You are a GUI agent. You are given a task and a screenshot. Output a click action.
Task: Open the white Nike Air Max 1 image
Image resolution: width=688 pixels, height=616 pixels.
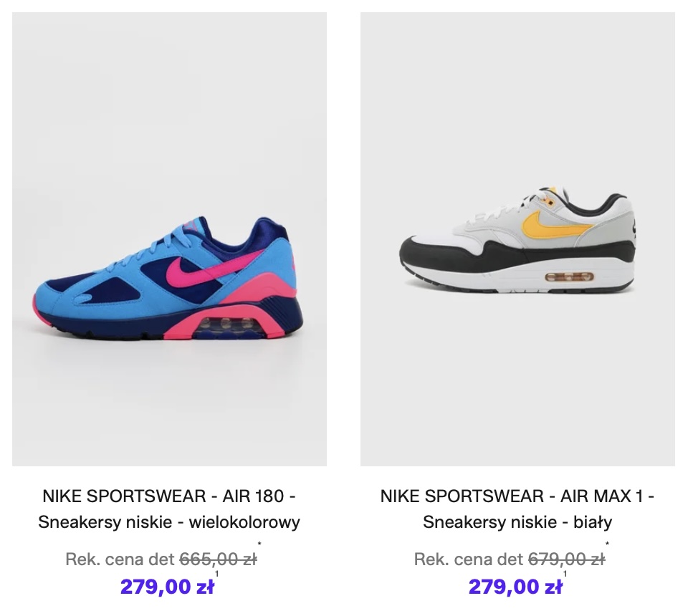coord(517,239)
